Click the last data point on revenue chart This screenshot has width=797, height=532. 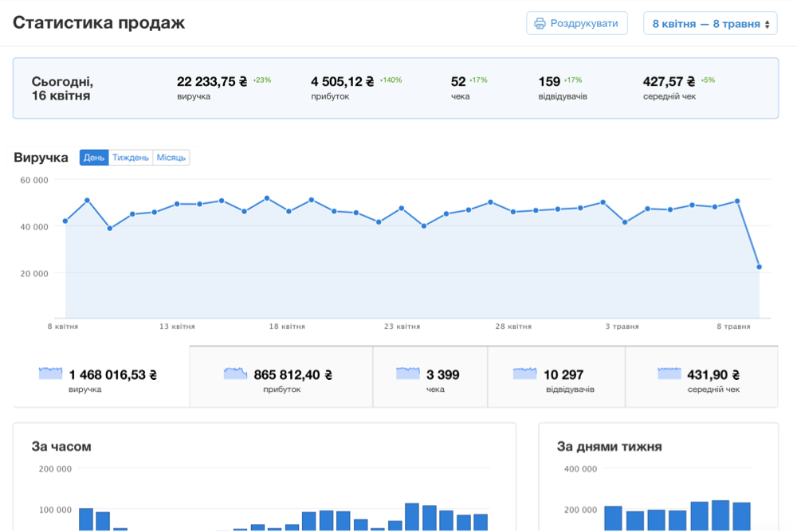(x=760, y=267)
